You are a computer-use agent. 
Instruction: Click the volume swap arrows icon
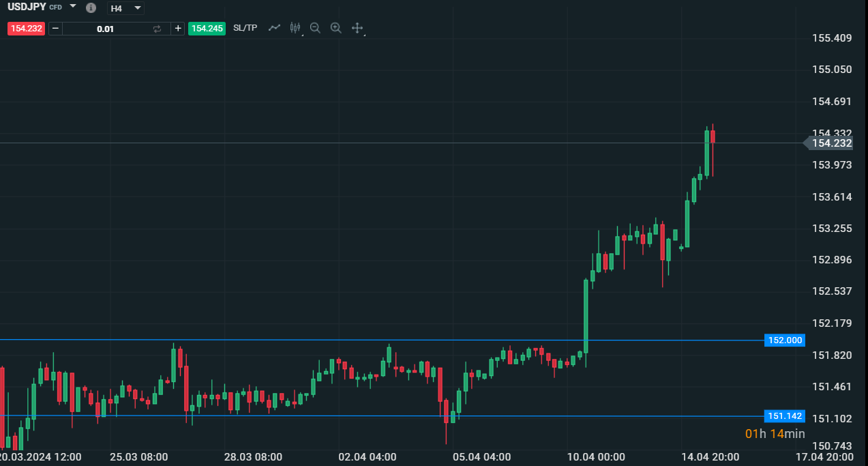(157, 29)
